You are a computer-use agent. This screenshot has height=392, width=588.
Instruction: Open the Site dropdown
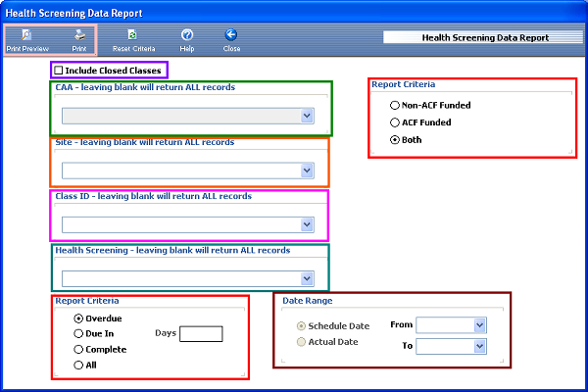[307, 171]
